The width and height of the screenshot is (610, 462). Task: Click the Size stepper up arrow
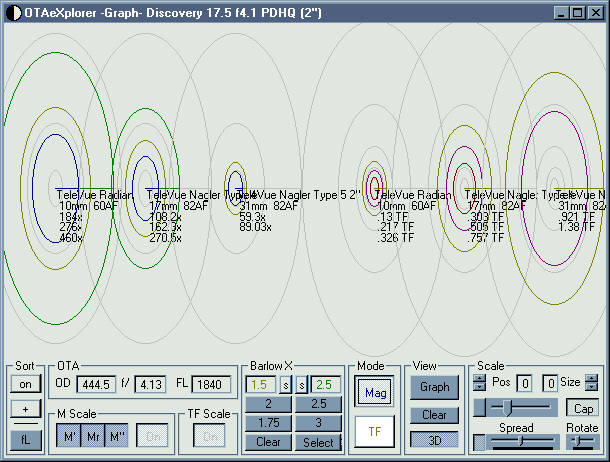(591, 379)
